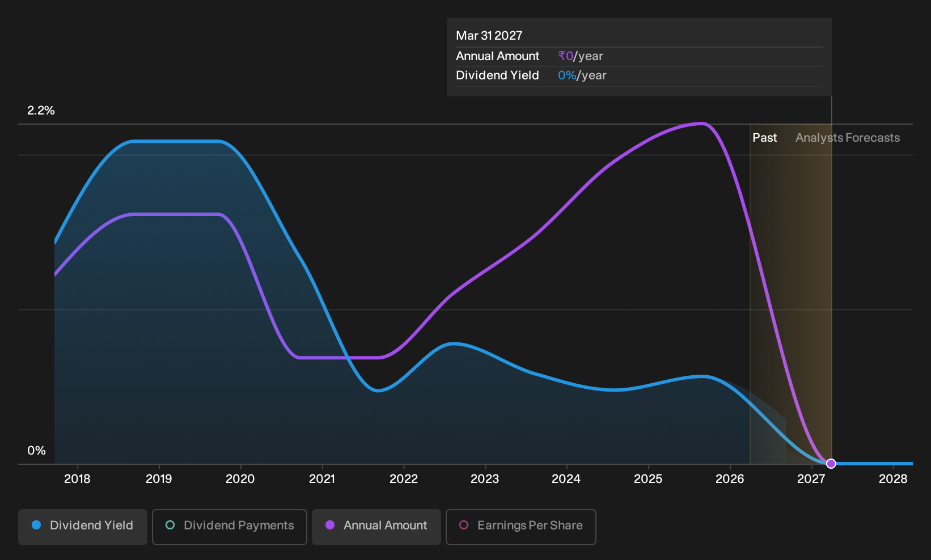Click the Past label in the chart
Viewport: 931px width, 560px height.
764,138
